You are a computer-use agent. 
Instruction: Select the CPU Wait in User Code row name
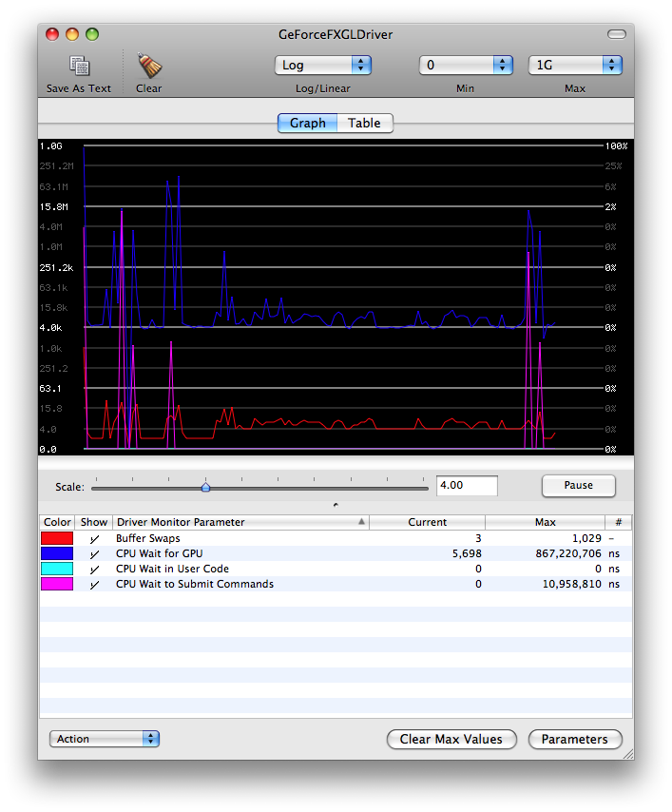point(172,569)
